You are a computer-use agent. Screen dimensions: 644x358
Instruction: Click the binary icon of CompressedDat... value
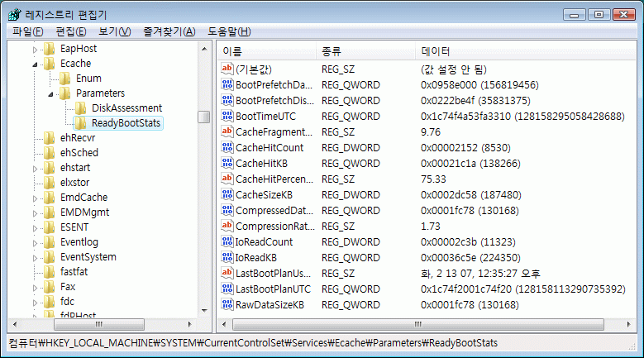click(x=227, y=210)
